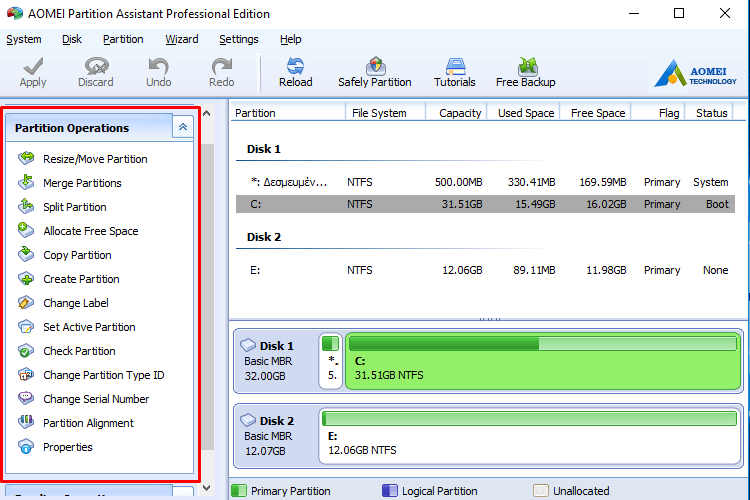Click the Redo arrow icon

pos(221,66)
